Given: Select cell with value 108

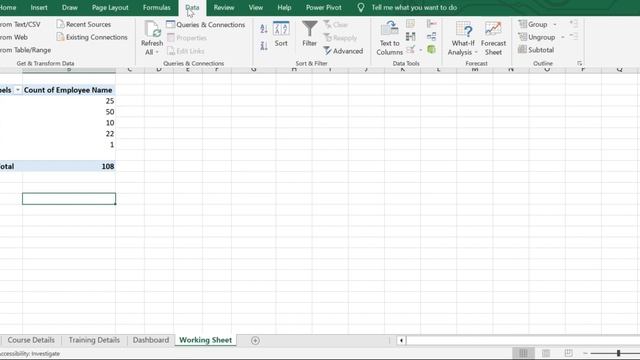Looking at the screenshot, I should [69, 166].
